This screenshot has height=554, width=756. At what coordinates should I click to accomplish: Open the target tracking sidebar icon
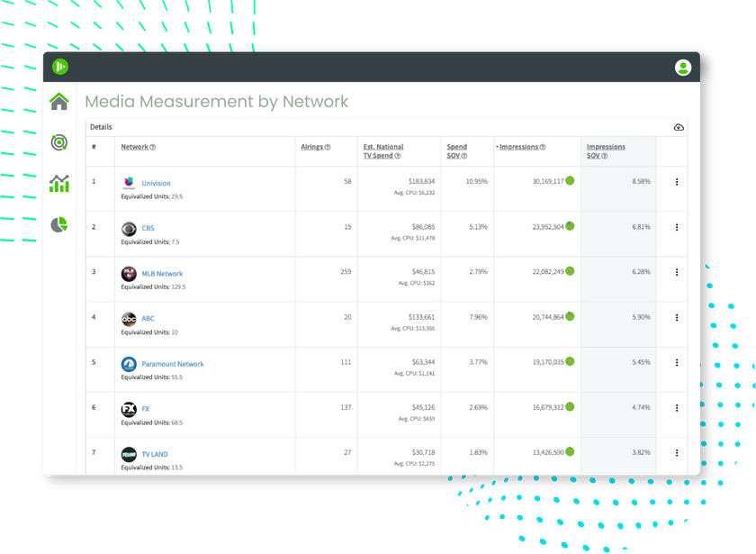[59, 143]
